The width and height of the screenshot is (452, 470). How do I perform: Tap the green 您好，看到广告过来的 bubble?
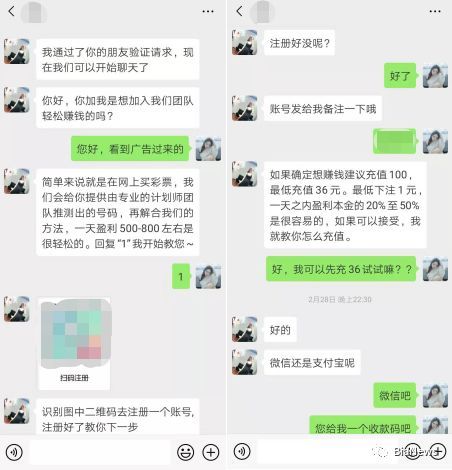click(x=131, y=149)
